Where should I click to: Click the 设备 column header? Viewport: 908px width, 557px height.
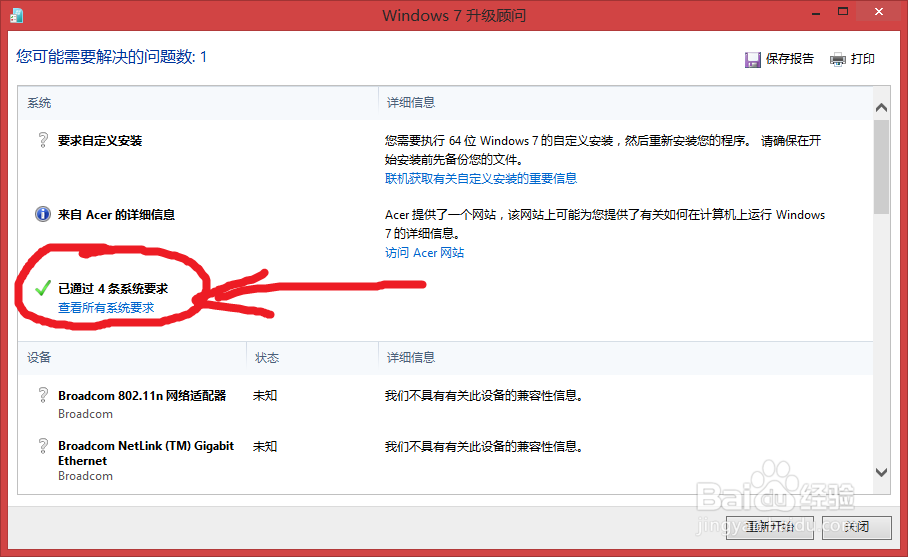(39, 358)
